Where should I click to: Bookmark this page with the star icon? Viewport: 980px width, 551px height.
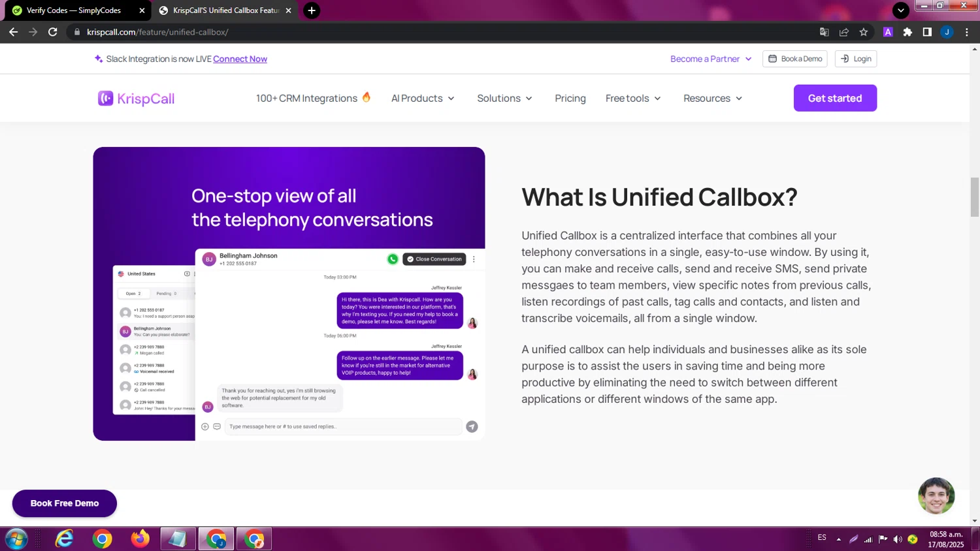click(x=864, y=32)
